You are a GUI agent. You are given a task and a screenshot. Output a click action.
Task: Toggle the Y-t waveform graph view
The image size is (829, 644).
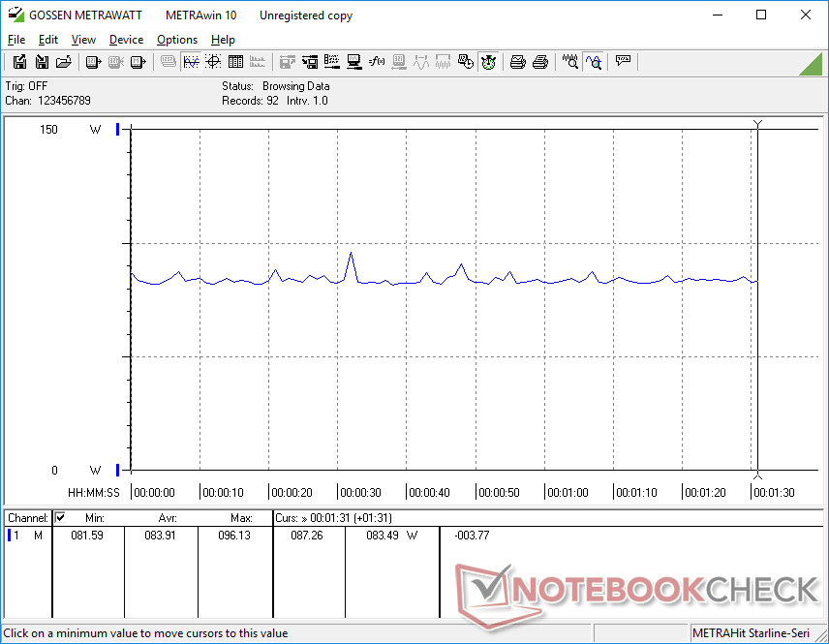191,62
